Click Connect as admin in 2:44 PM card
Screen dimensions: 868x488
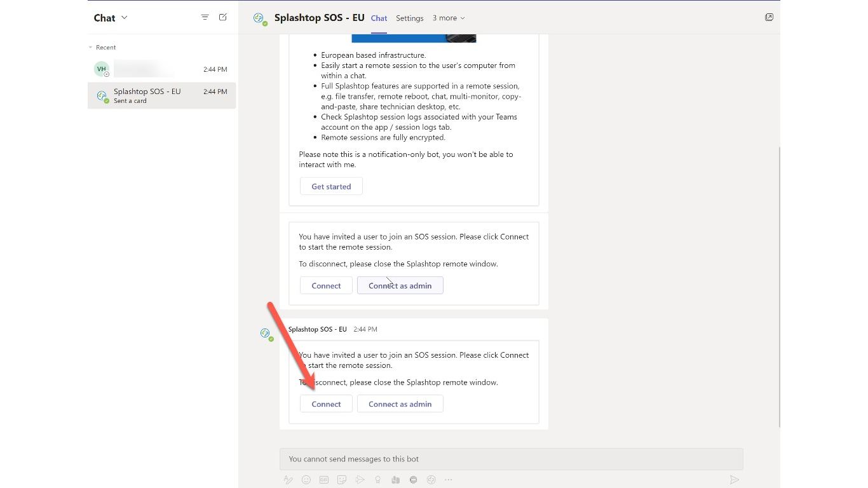pos(400,403)
